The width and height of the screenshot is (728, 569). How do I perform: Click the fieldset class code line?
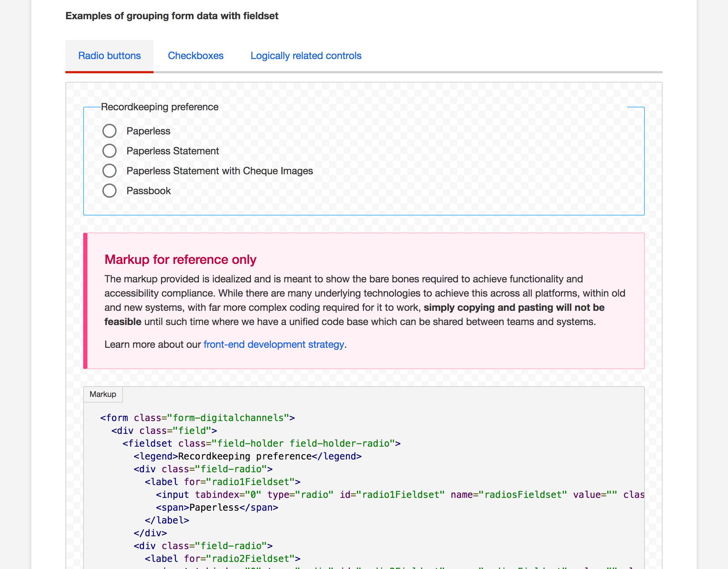(261, 443)
